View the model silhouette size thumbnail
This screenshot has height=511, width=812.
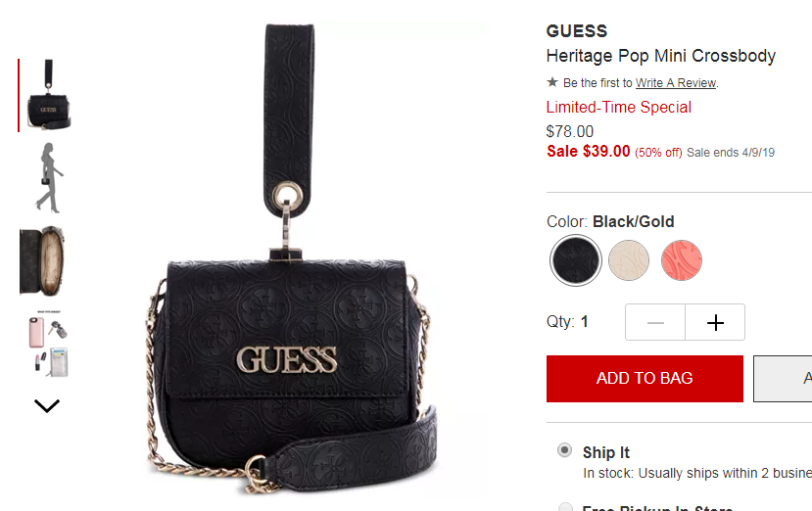click(x=49, y=178)
